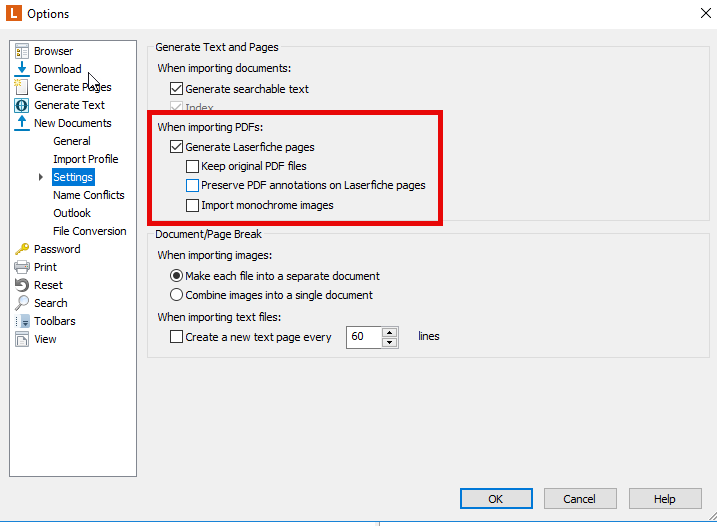Click the 'Generate Text and Pages' group title
717x526 pixels.
(x=217, y=47)
